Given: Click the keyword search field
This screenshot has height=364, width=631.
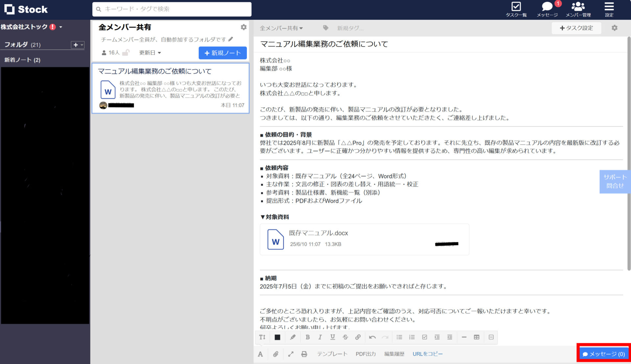Looking at the screenshot, I should (x=171, y=9).
